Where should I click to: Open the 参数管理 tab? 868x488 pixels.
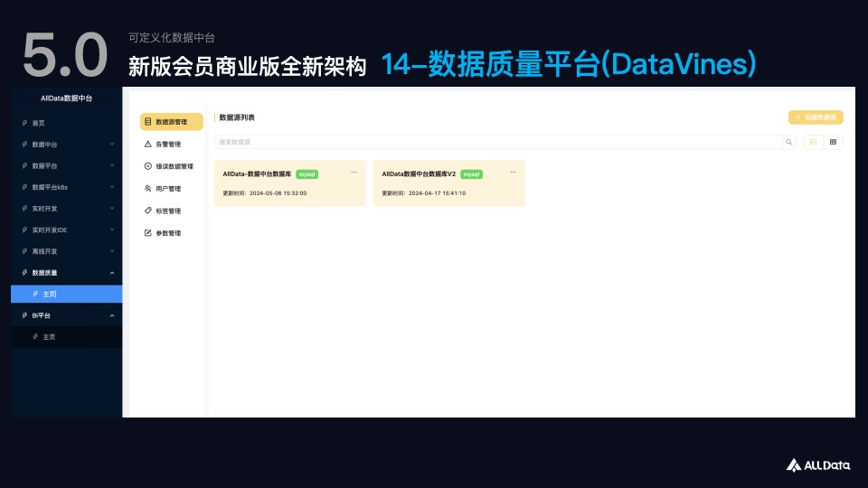(x=172, y=233)
